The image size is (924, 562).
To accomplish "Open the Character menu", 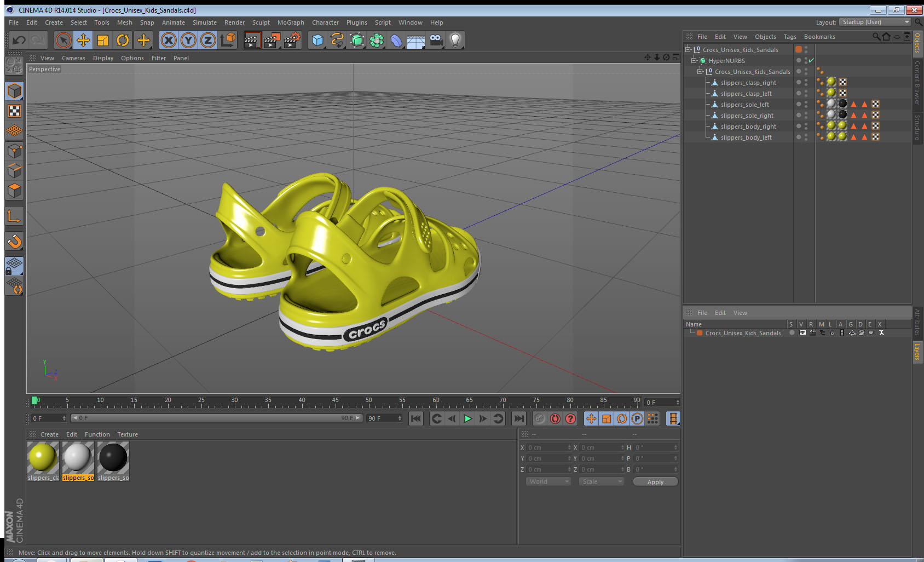I will point(325,22).
